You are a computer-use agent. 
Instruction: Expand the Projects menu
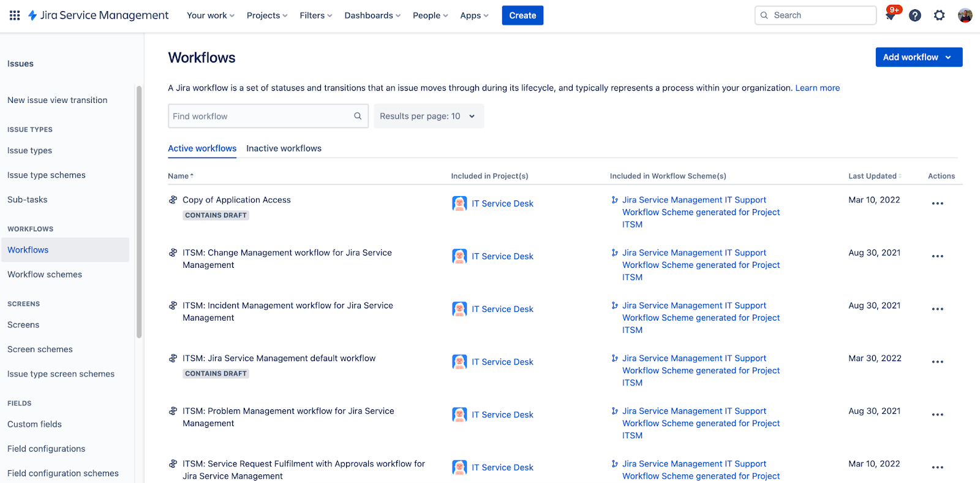point(267,15)
